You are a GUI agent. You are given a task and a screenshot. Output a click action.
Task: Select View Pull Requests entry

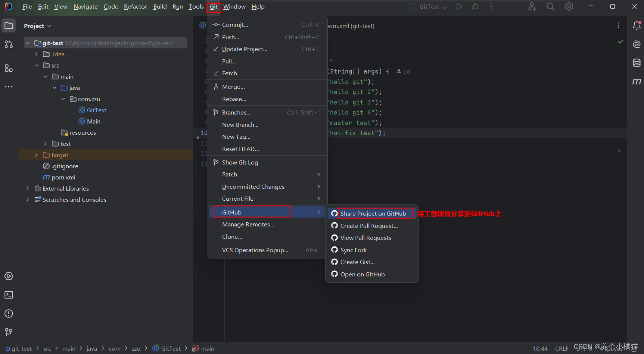(372, 238)
